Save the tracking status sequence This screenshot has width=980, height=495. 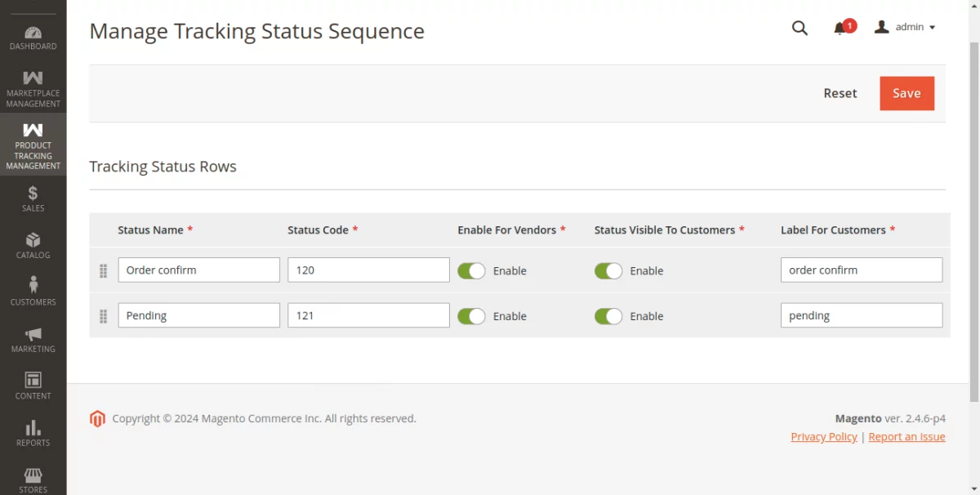pyautogui.click(x=906, y=93)
